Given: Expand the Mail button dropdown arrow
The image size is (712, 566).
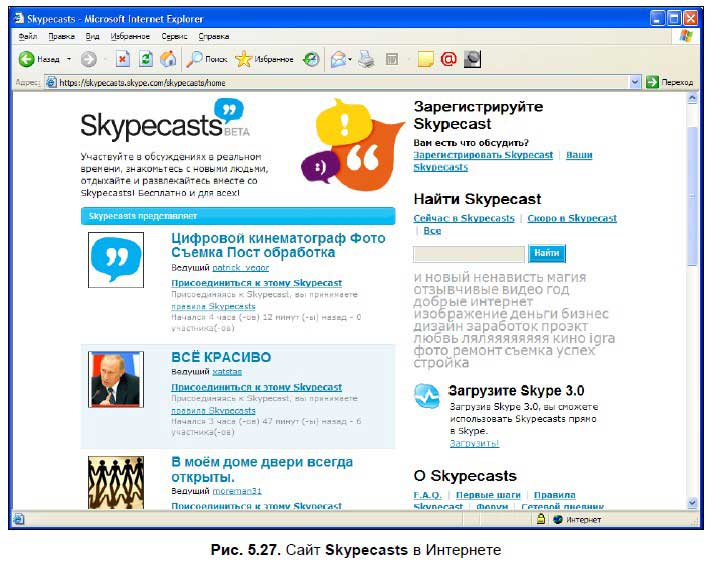Looking at the screenshot, I should click(353, 59).
